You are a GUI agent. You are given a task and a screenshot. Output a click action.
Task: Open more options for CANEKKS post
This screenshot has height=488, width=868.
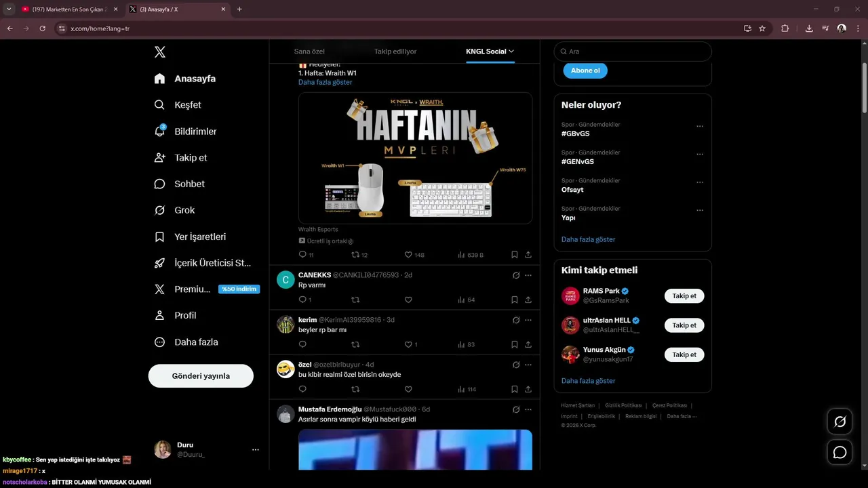528,275
